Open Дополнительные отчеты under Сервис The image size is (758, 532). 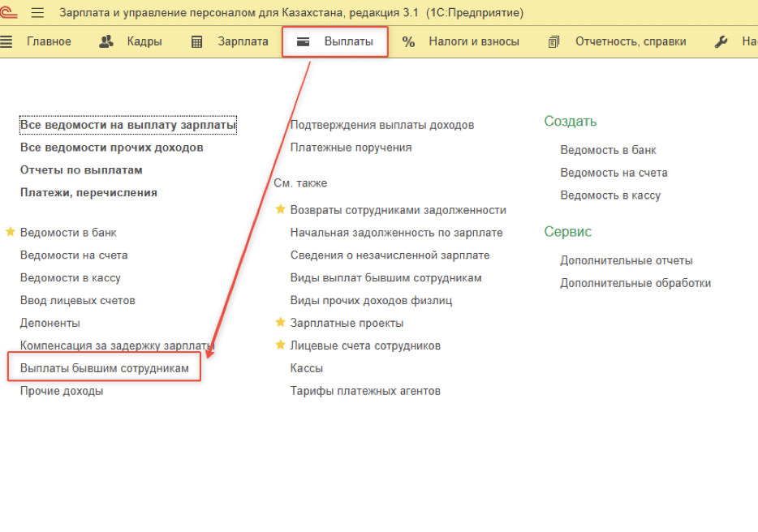coord(626,260)
